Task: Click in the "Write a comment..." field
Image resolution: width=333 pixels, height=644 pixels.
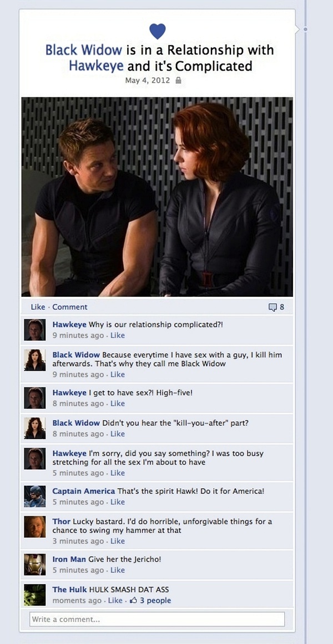Action: click(x=157, y=620)
